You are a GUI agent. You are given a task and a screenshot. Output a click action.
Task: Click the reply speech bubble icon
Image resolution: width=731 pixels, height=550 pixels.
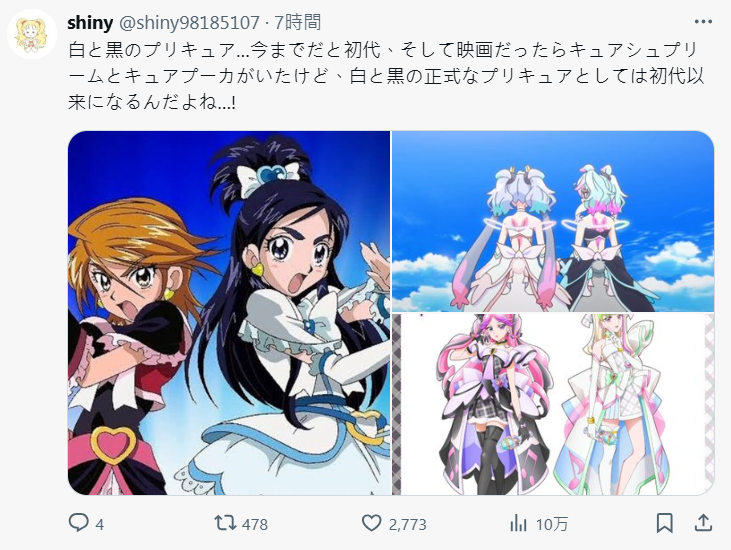78,522
